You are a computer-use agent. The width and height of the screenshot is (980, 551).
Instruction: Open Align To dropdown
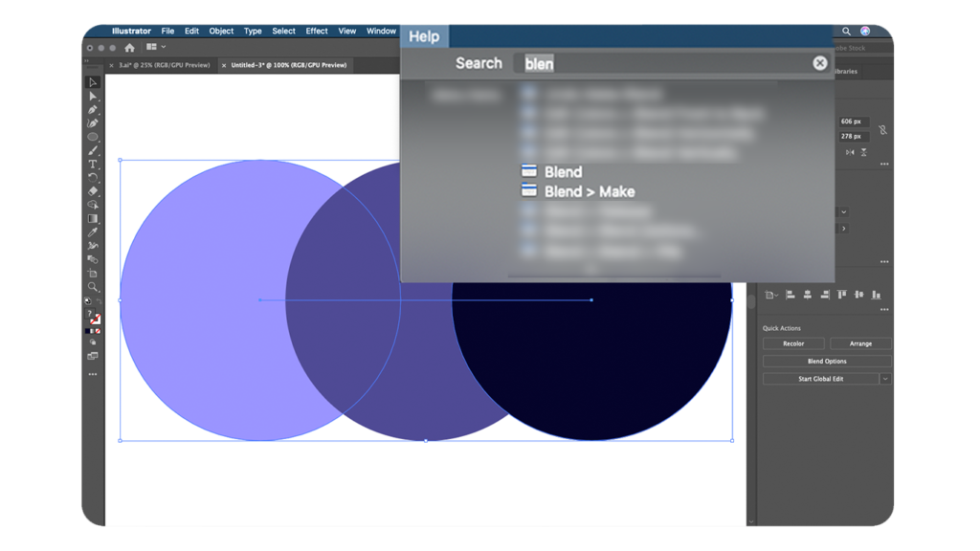[x=771, y=295]
